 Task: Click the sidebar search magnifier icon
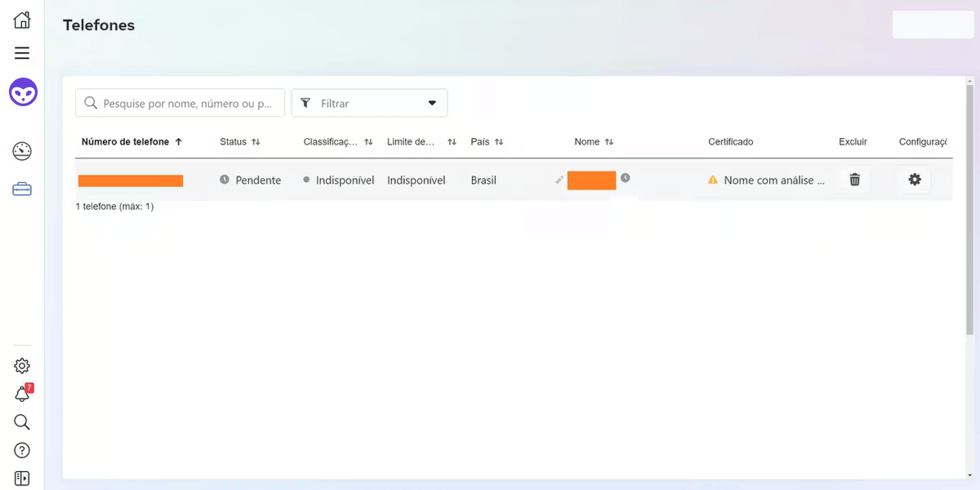point(22,422)
